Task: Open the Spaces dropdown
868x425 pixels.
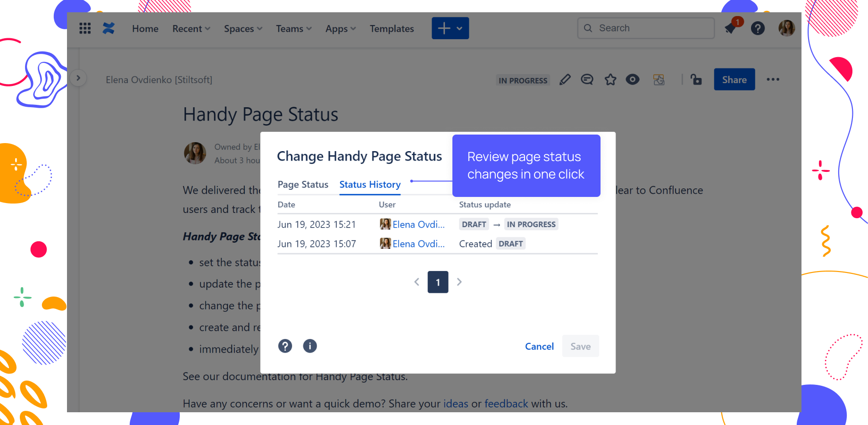Action: [x=242, y=28]
